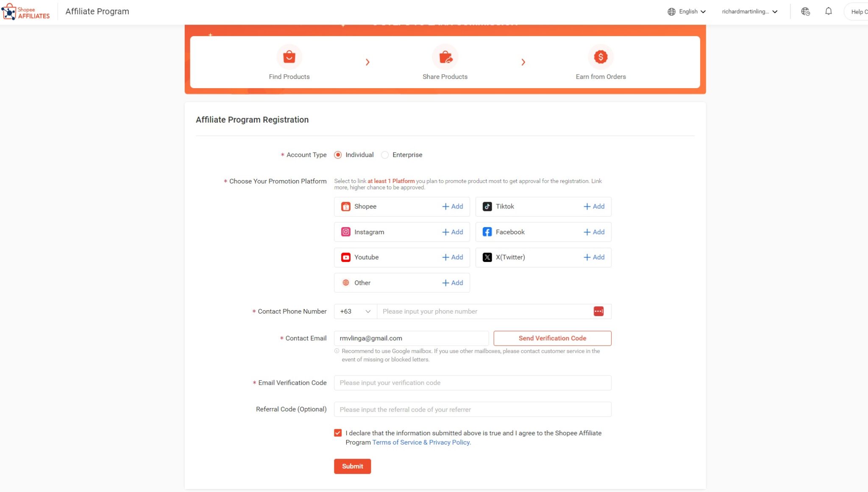
Task: Select the Individual account type
Action: 337,155
